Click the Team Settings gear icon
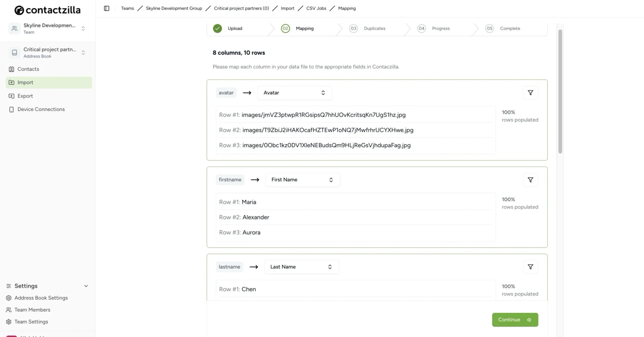This screenshot has width=644, height=337. [8, 322]
